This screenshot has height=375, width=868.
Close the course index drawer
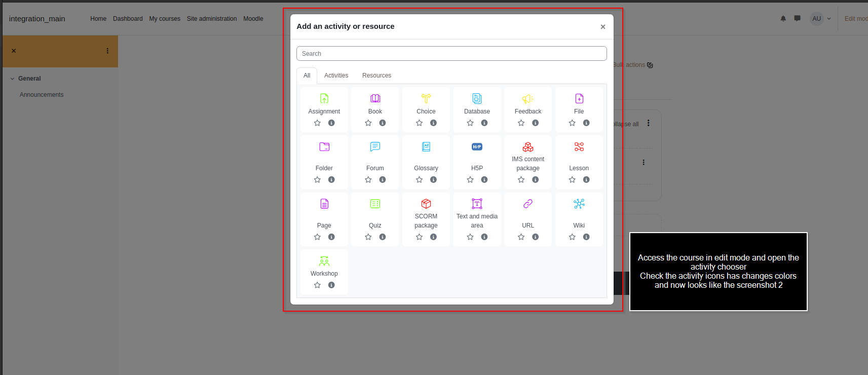point(14,51)
